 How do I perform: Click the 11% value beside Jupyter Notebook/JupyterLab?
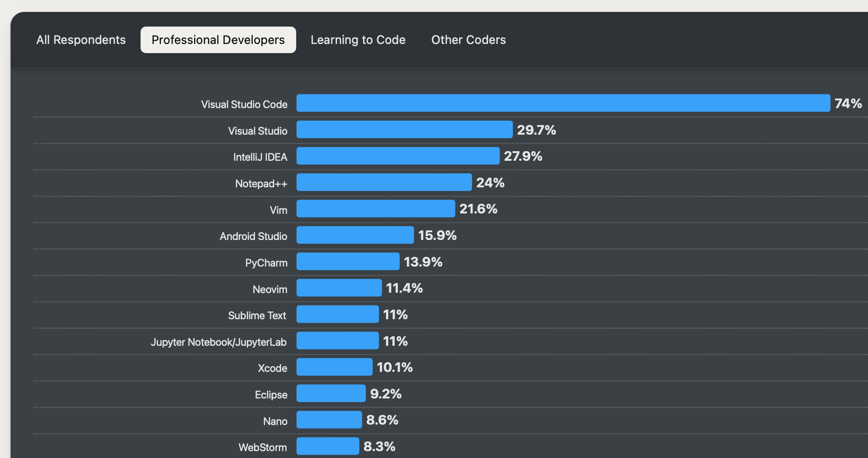click(x=396, y=341)
